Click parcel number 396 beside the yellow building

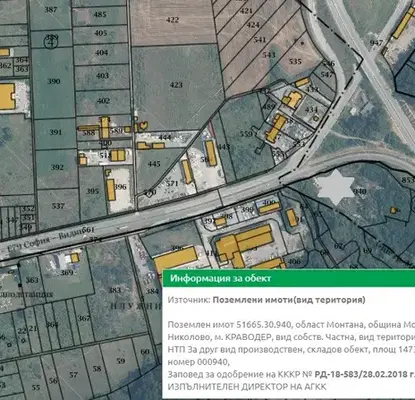(121, 186)
